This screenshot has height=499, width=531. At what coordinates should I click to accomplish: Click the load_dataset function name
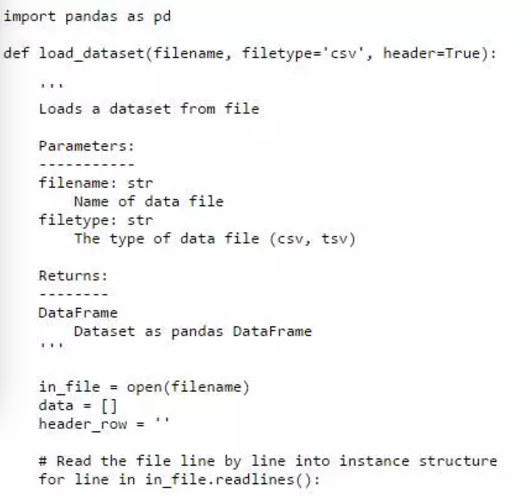click(92, 53)
